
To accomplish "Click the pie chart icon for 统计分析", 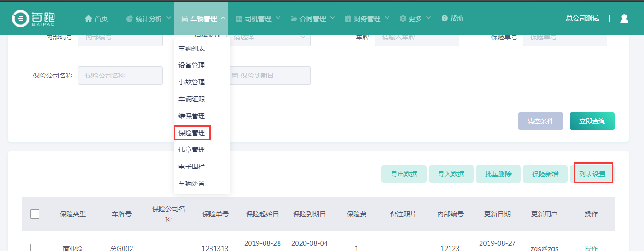I will click(x=130, y=19).
